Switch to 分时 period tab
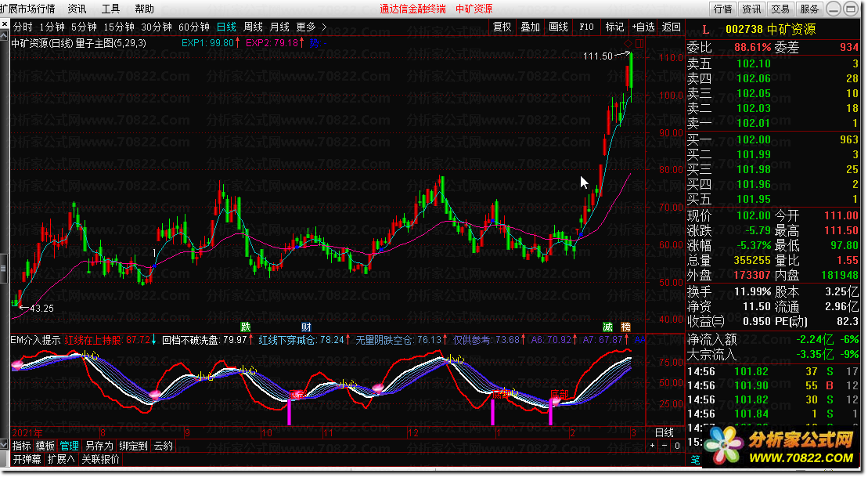 click(x=23, y=27)
